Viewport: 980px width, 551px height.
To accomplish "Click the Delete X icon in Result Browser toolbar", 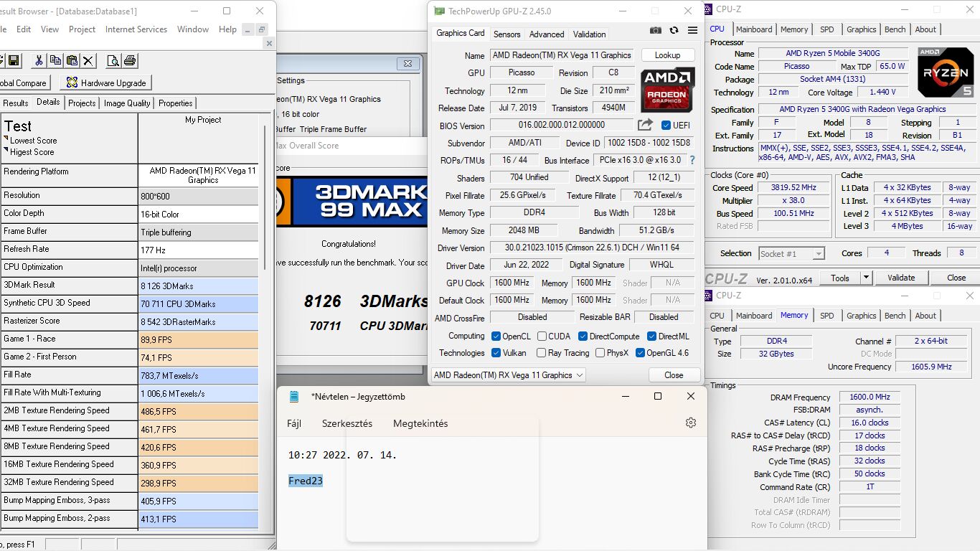I will pos(88,61).
